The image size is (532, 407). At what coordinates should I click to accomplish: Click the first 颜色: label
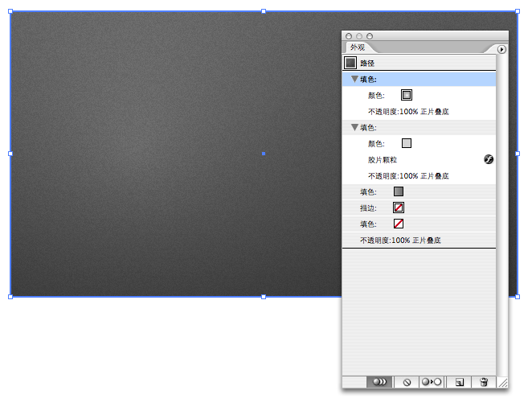[376, 96]
